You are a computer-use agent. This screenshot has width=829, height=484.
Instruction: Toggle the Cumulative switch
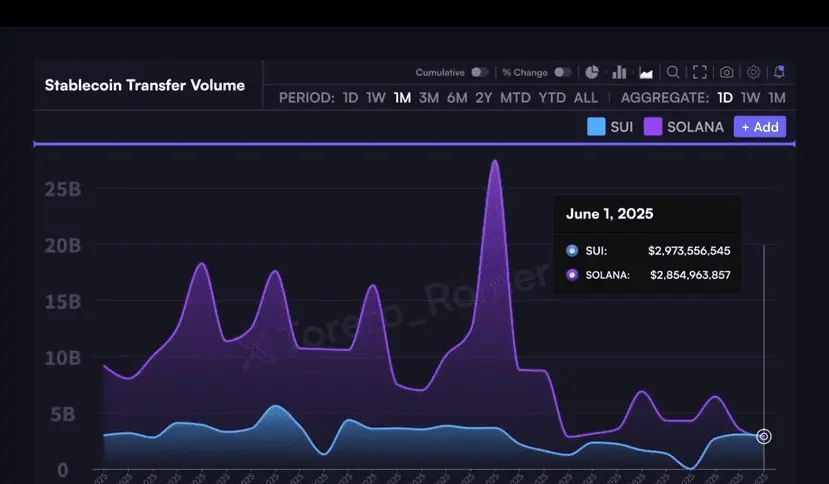(x=480, y=72)
